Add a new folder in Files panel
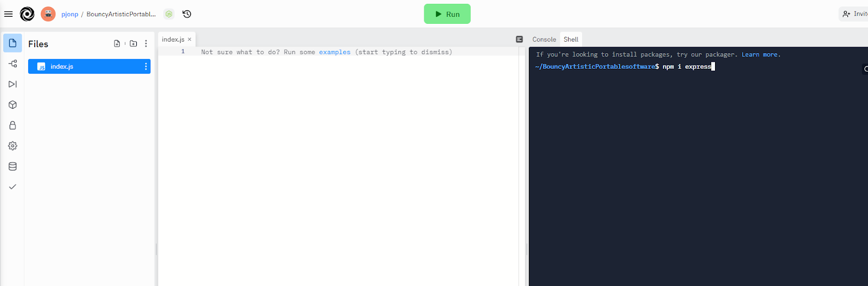 (x=133, y=43)
